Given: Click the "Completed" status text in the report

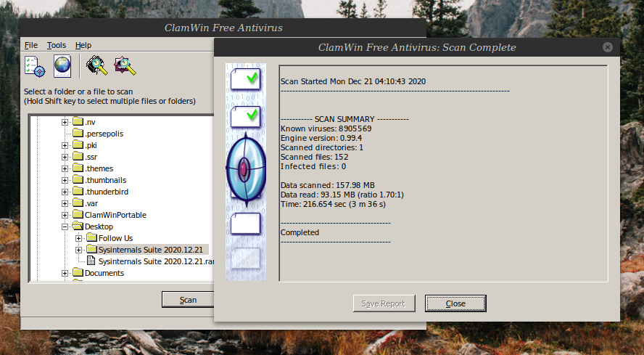Looking at the screenshot, I should pos(300,232).
